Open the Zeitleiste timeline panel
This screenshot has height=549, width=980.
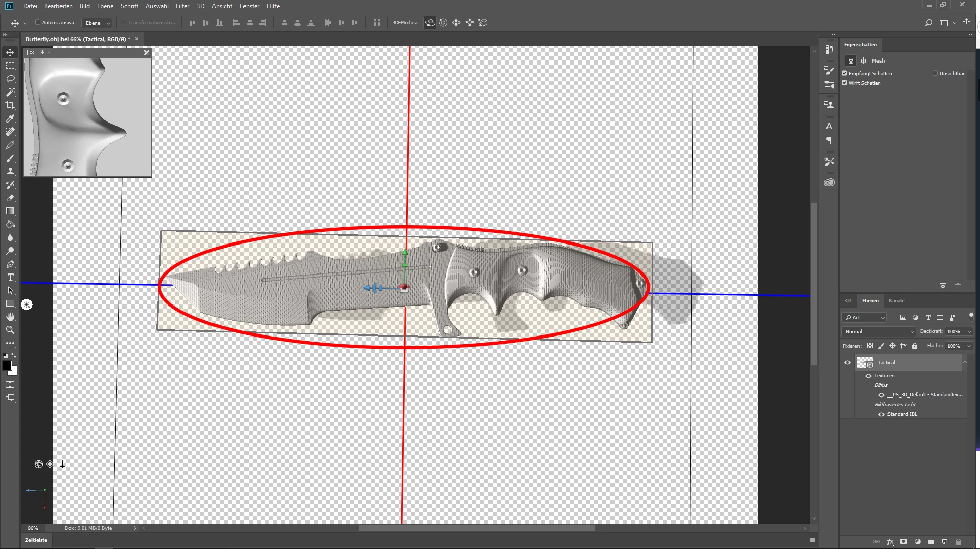(x=36, y=540)
